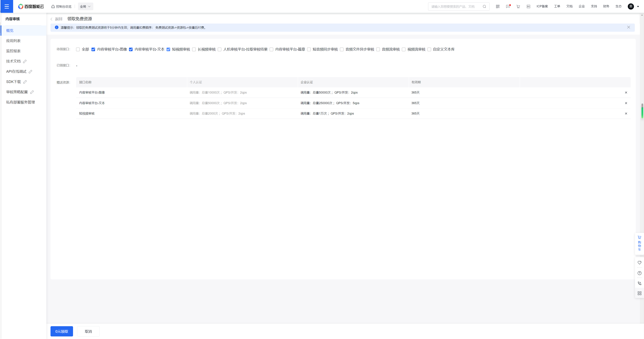The height and width of the screenshot is (339, 644).
Task: Open 支持 menu
Action: 594,6
